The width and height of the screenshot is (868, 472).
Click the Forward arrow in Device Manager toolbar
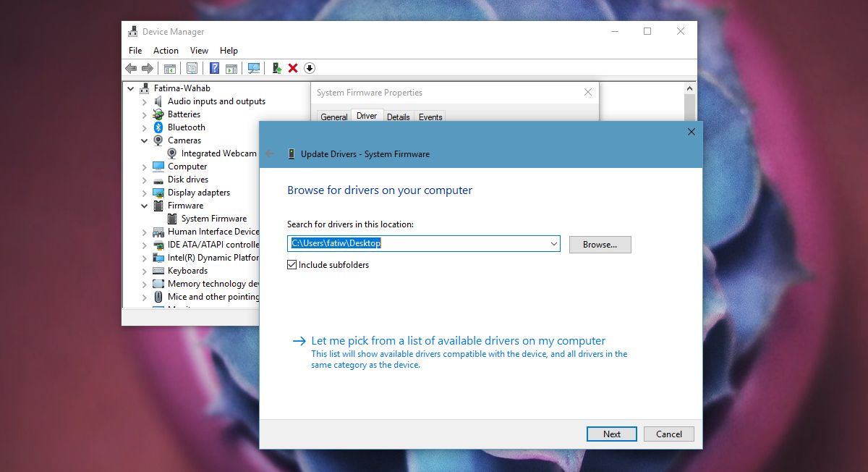pyautogui.click(x=148, y=68)
